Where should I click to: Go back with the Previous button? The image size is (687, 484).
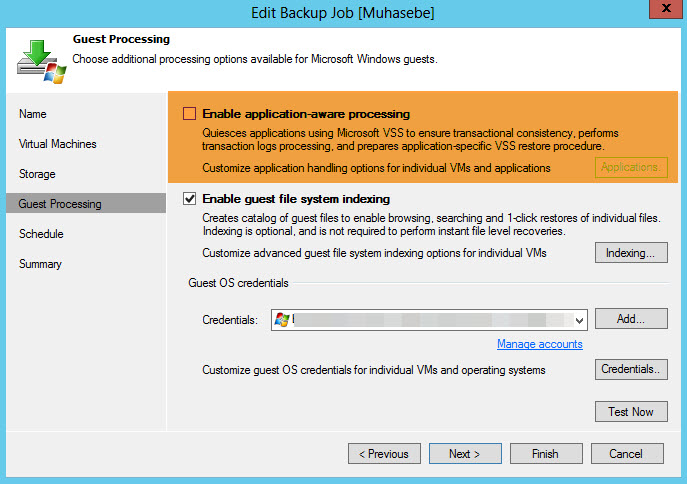(384, 454)
